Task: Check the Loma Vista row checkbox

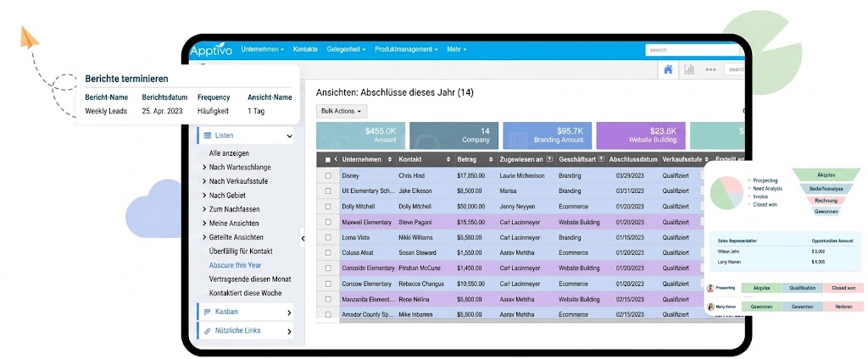Action: (328, 237)
